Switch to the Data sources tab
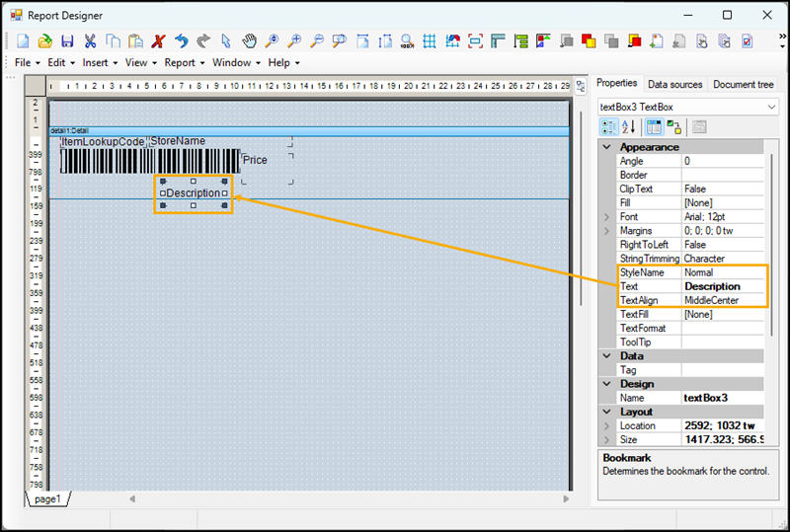 point(674,84)
